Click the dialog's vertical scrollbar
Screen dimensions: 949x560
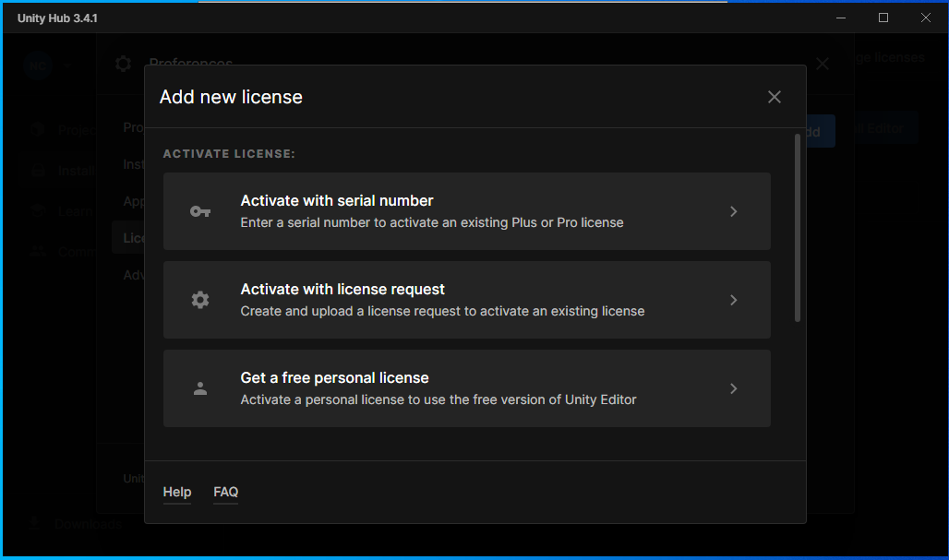tap(797, 228)
